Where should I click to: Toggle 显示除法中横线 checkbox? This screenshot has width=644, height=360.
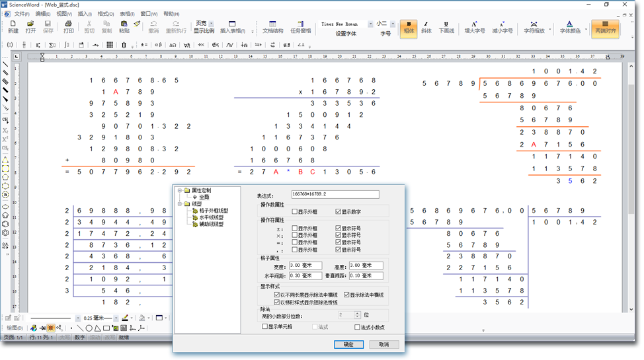[x=347, y=295]
